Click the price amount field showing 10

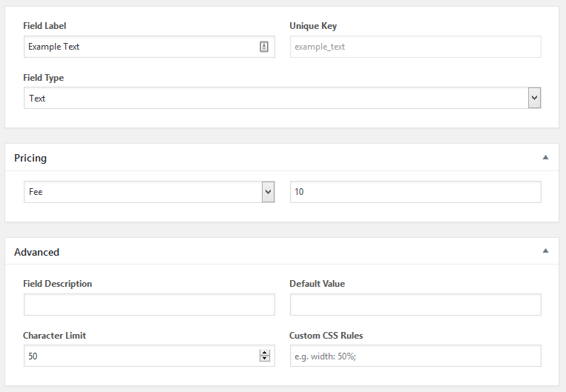click(415, 192)
